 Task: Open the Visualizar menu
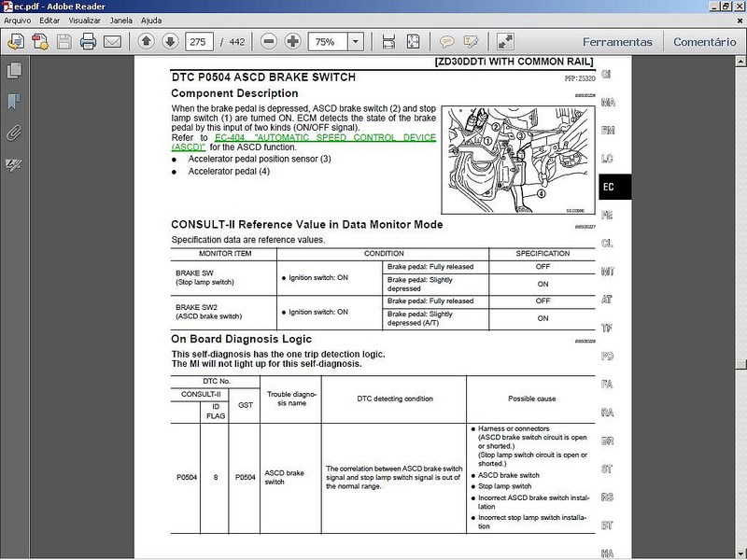(84, 20)
